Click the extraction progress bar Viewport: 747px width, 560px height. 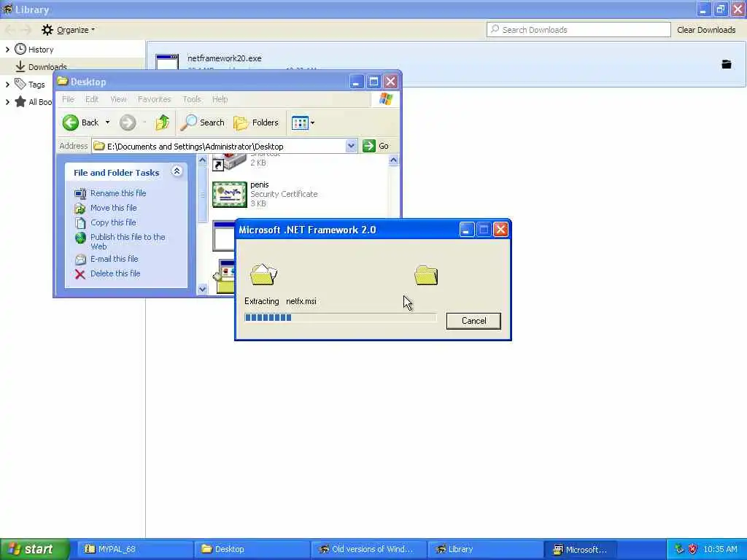340,318
